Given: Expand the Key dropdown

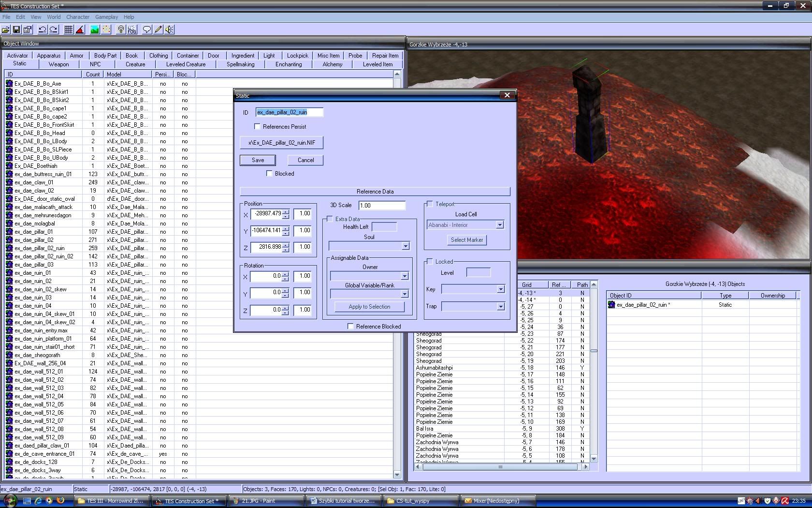Looking at the screenshot, I should point(501,289).
